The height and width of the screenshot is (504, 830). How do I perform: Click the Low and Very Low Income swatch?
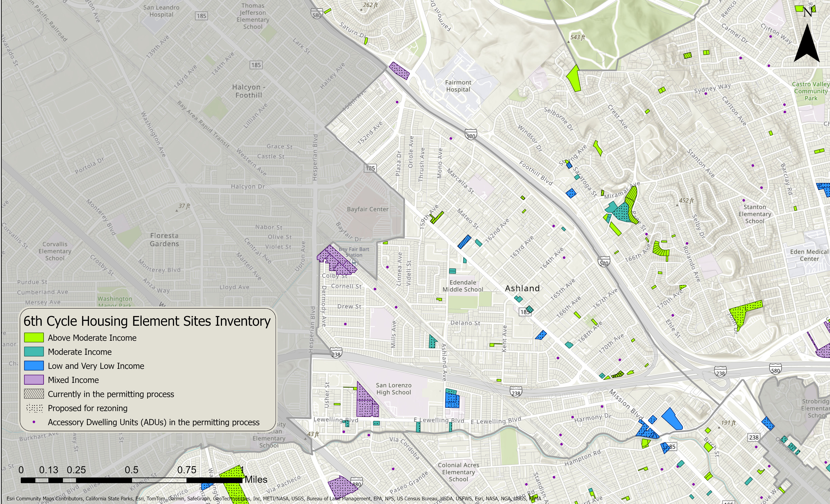(34, 366)
